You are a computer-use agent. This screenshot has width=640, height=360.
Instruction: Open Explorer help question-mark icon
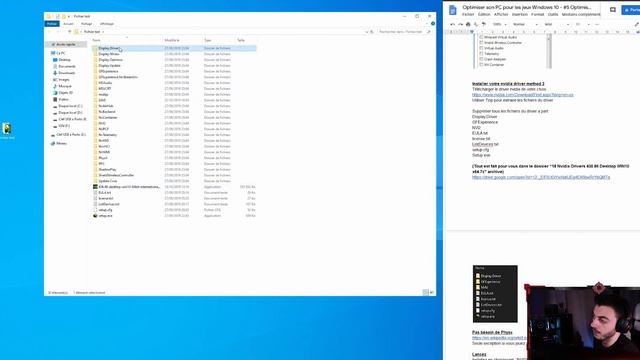coord(433,24)
